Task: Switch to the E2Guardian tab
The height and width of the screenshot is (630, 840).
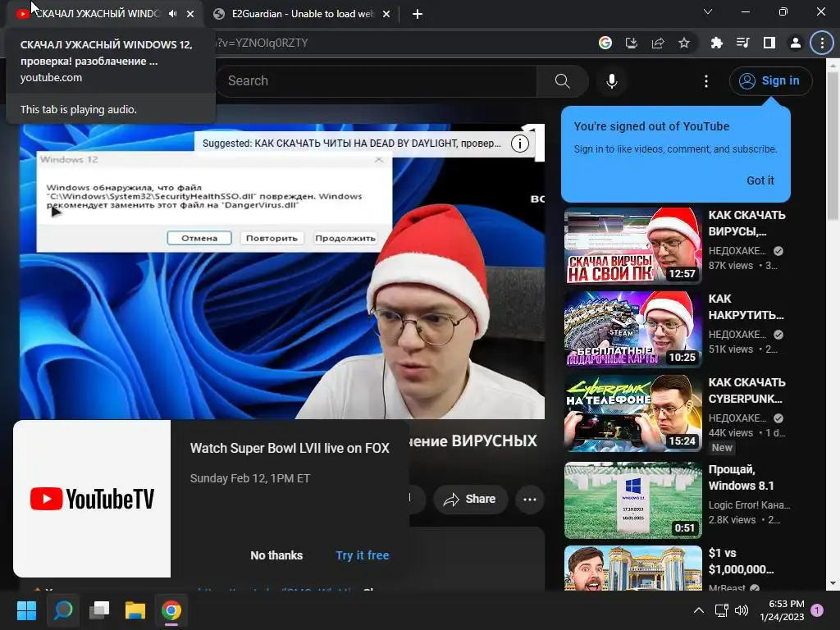Action: pyautogui.click(x=301, y=14)
